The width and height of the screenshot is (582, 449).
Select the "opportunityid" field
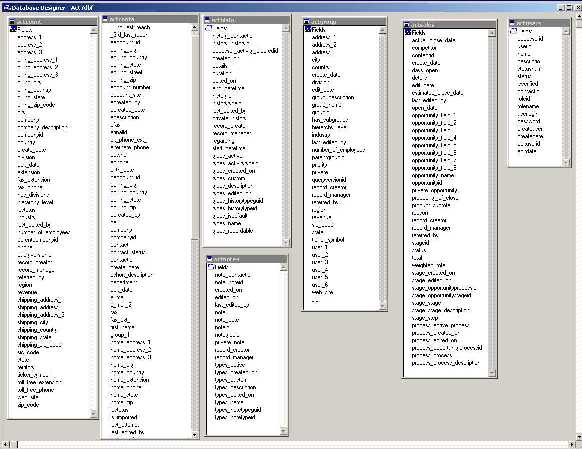[x=427, y=183]
